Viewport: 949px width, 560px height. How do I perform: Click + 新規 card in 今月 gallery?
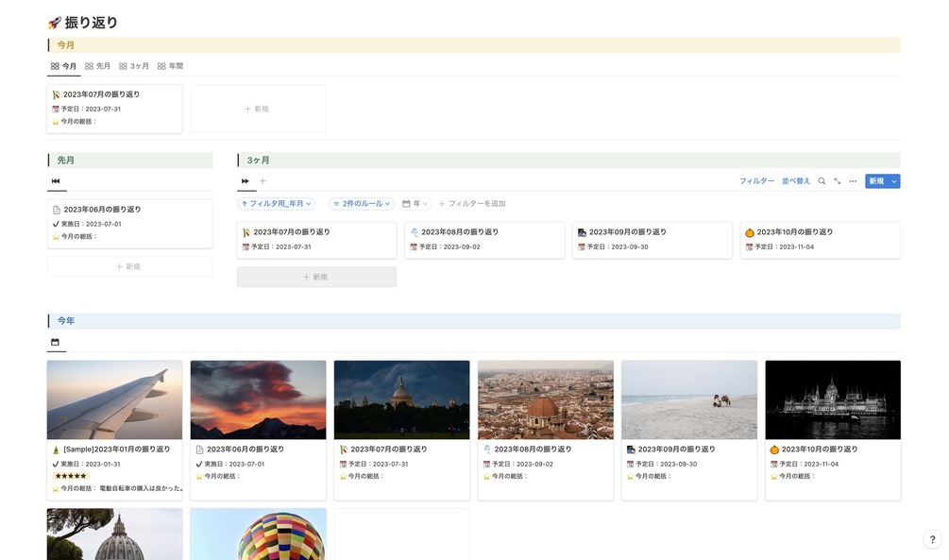coord(259,109)
